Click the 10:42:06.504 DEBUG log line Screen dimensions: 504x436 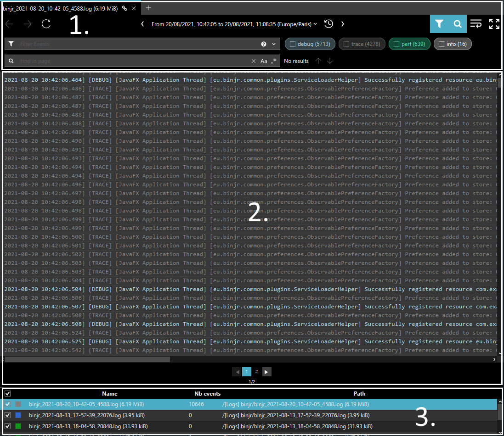click(250, 289)
